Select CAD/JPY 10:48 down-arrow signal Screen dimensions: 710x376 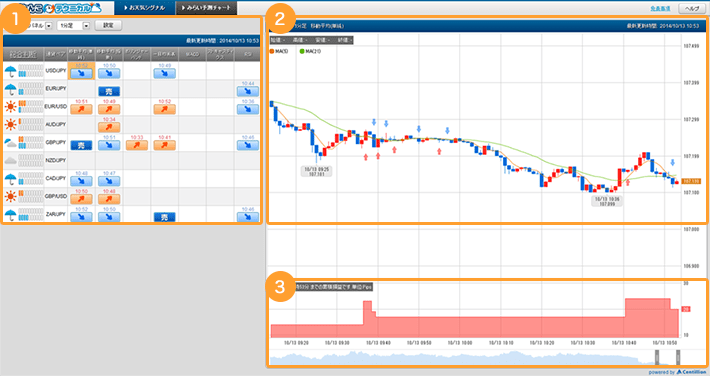(x=82, y=181)
